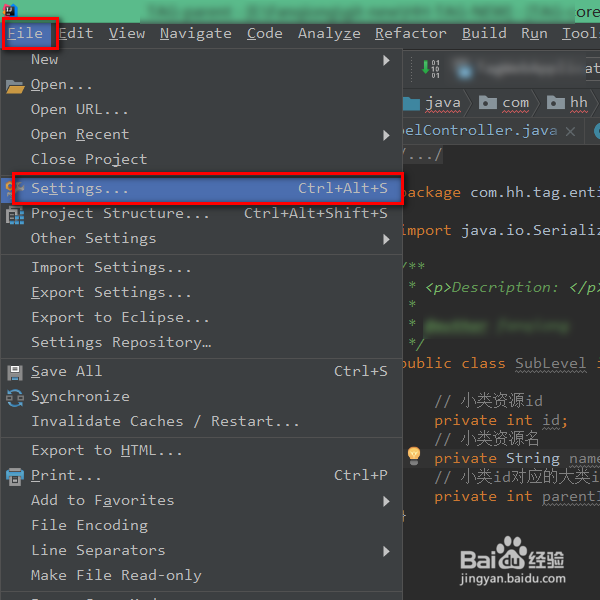This screenshot has height=600, width=600.
Task: Click the Project Structure icon
Action: click(15, 215)
